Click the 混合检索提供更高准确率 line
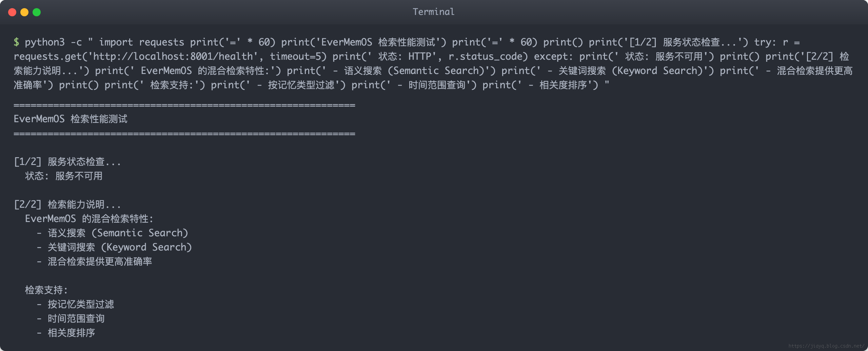 [x=94, y=261]
